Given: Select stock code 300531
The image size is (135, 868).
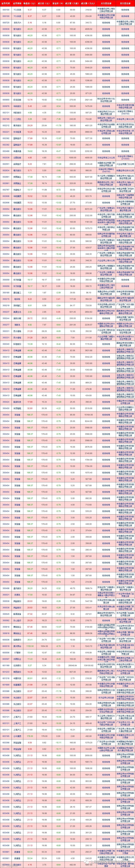Looking at the screenshot, I should (x=6, y=595).
